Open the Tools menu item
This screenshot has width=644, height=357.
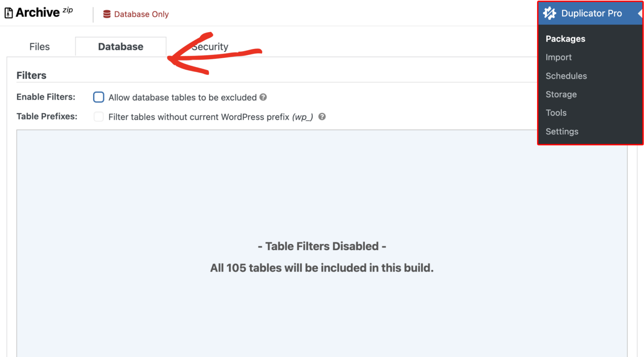point(556,113)
